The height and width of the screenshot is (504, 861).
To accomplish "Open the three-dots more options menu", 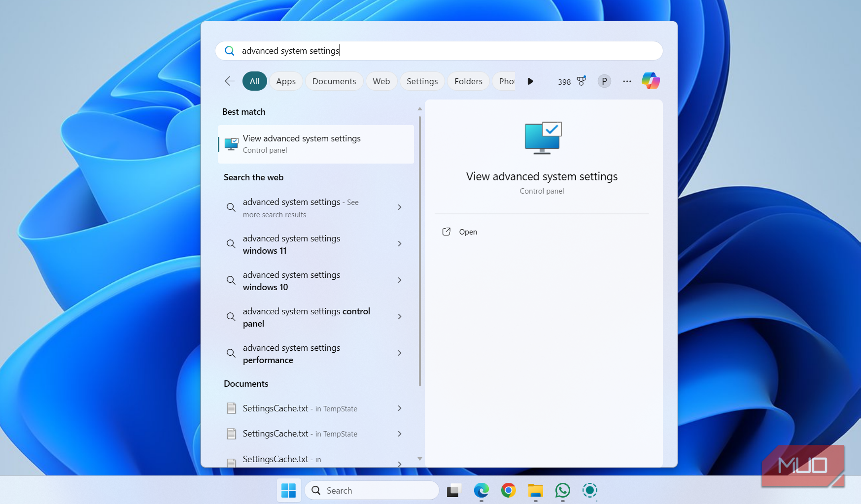I will (x=627, y=81).
